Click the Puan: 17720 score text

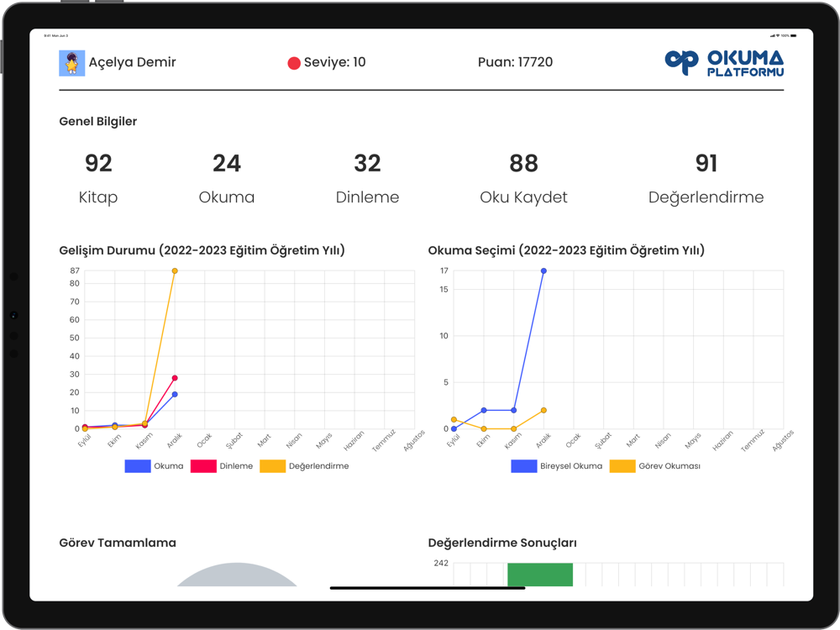(x=515, y=62)
